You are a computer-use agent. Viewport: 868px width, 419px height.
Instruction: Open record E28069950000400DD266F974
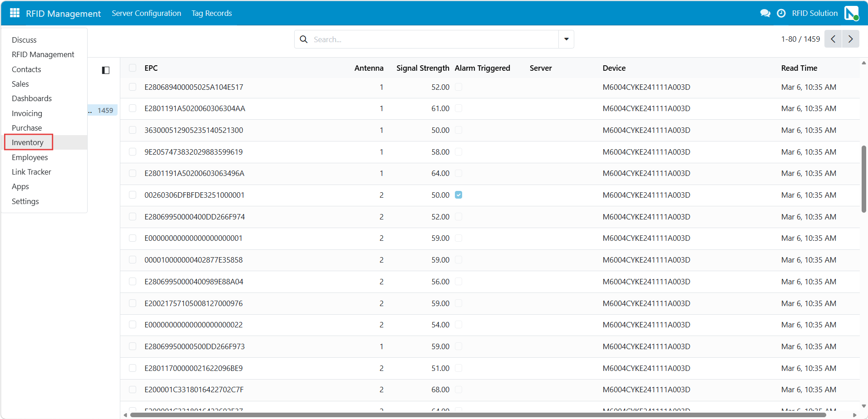(x=194, y=217)
